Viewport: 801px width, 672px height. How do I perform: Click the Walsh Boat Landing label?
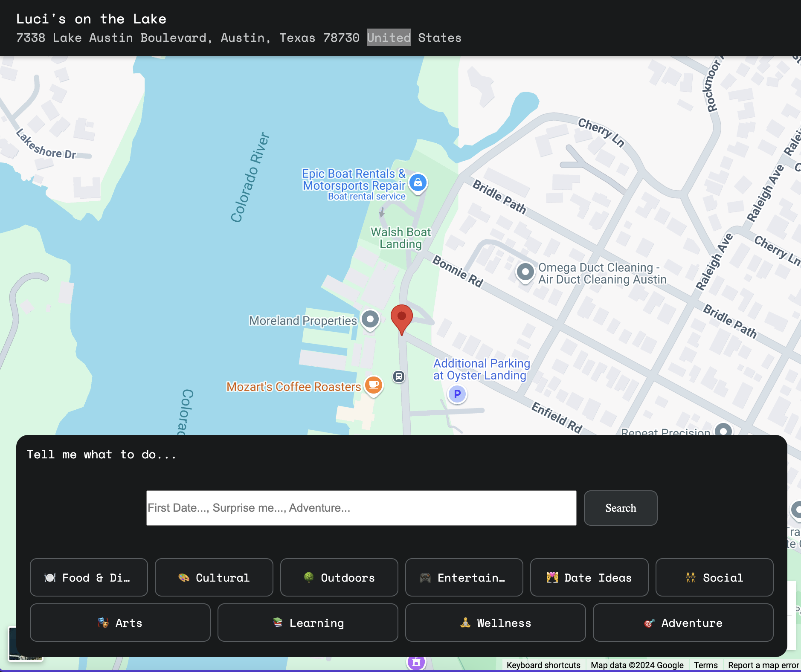pyautogui.click(x=401, y=238)
